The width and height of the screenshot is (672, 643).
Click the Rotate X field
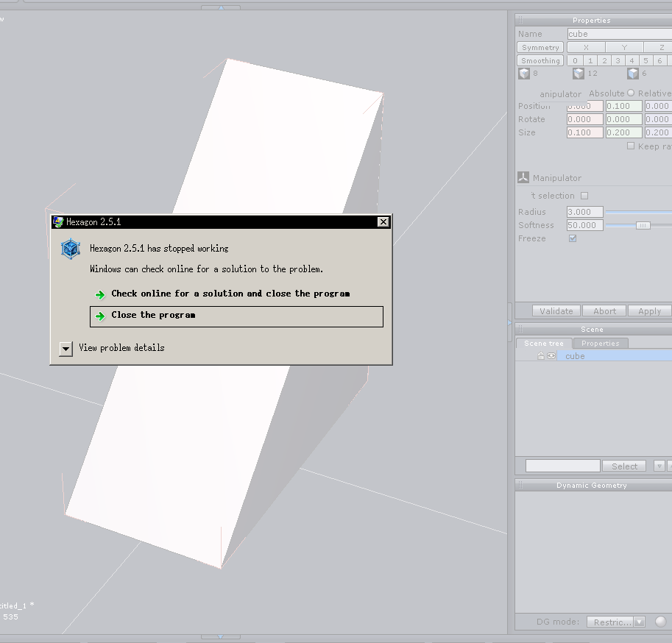pos(585,119)
